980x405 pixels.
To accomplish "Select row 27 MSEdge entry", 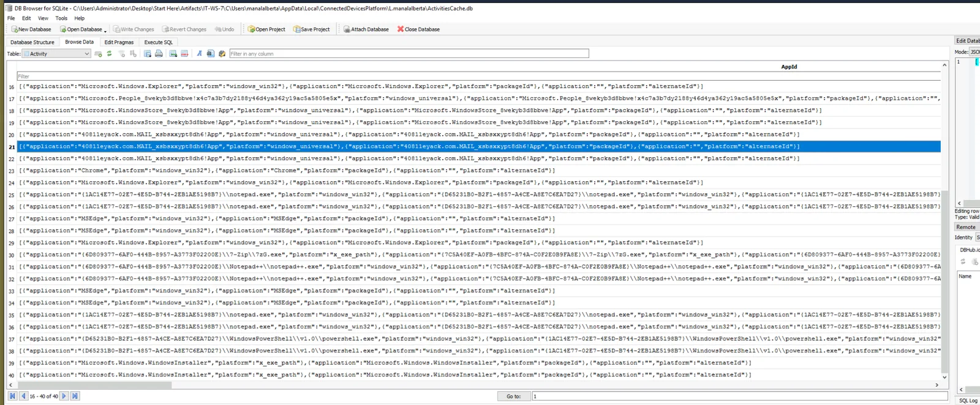I will (x=479, y=218).
